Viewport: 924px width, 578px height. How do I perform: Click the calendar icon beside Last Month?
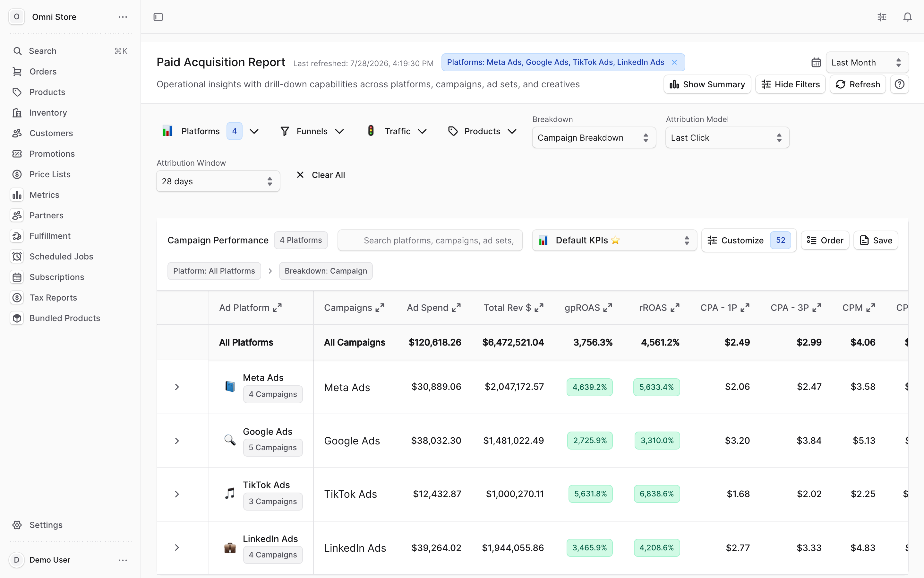coord(816,62)
